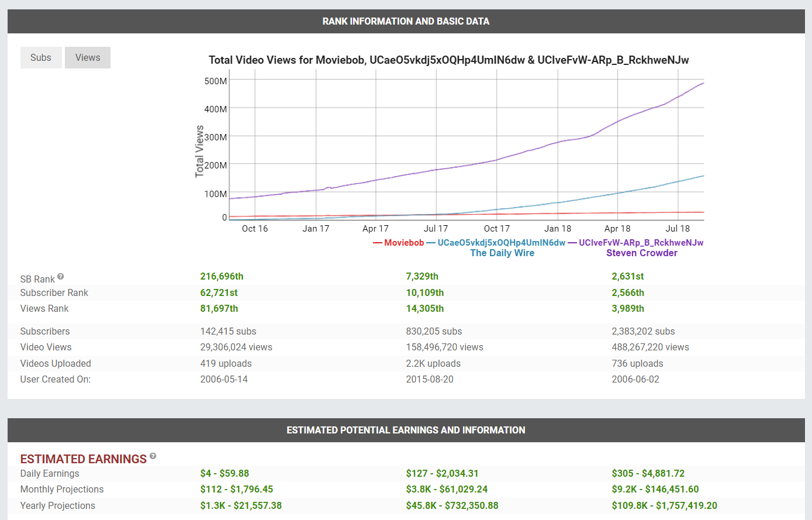812x520 pixels.
Task: Click the 'Jan 18' x-axis label
Action: (x=558, y=229)
